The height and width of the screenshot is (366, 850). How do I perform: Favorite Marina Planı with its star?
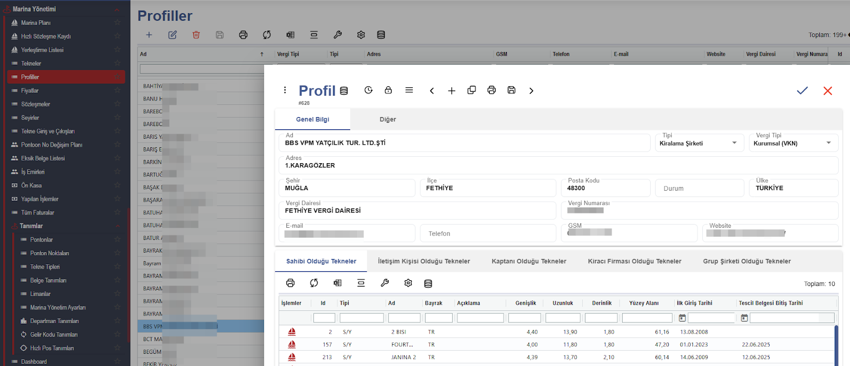pos(117,23)
